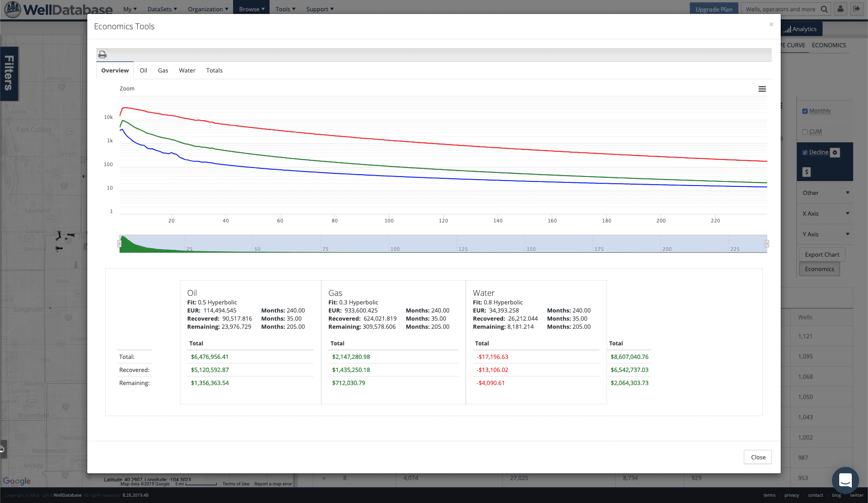This screenshot has width=868, height=503.
Task: Switch to the Gas tab
Action: point(163,71)
